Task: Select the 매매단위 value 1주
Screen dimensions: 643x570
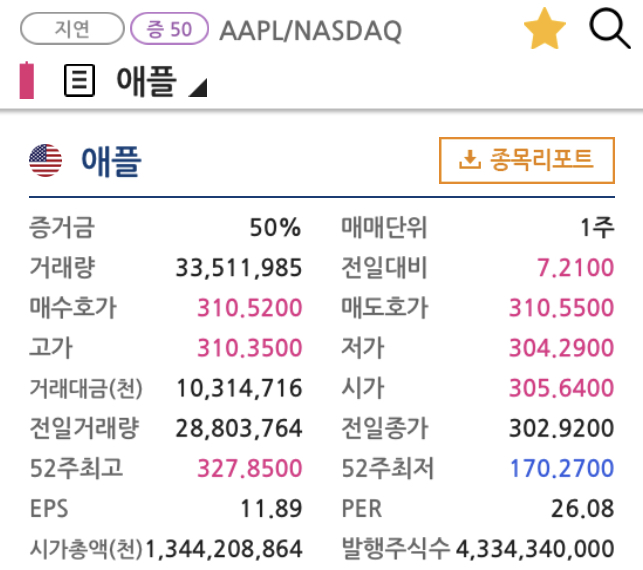Action: 597,228
